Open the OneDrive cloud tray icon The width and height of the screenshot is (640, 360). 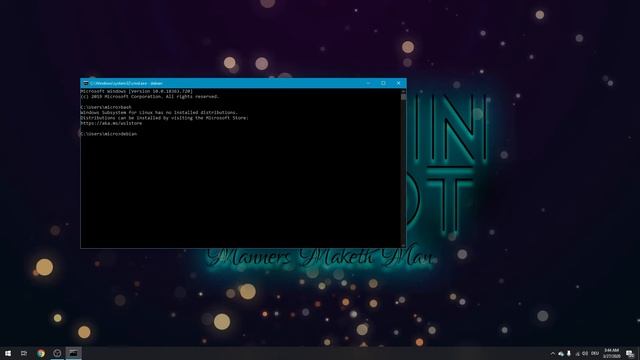561,353
